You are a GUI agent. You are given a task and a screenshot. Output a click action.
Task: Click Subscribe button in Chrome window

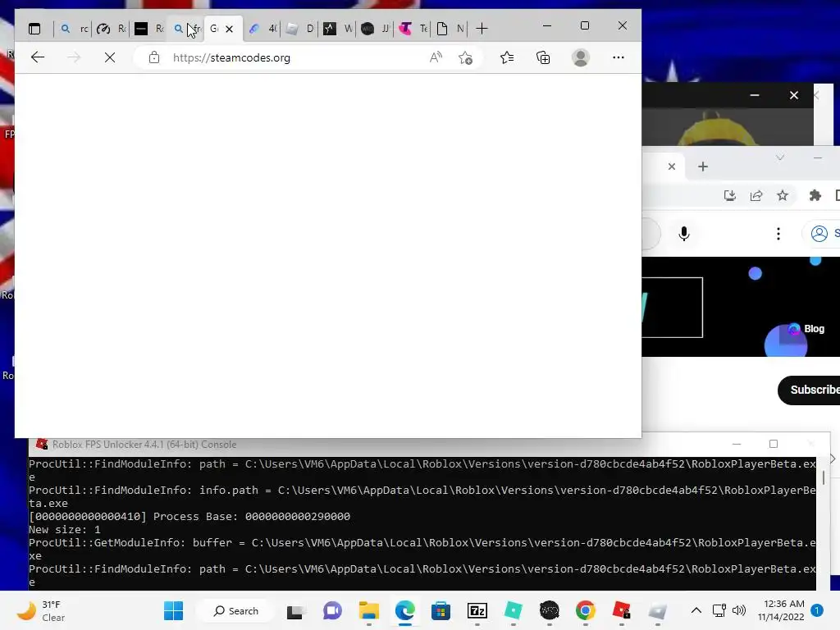[x=810, y=390]
